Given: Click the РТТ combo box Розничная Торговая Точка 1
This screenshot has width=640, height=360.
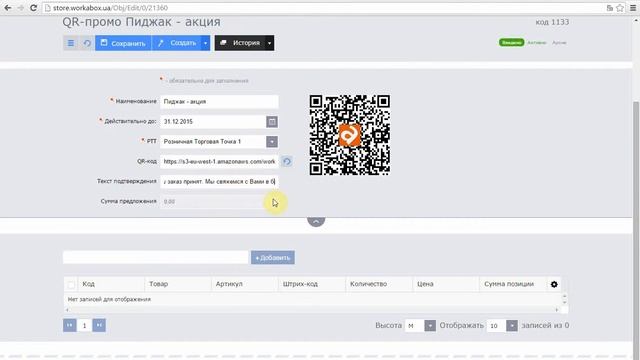Looking at the screenshot, I should (213, 142).
